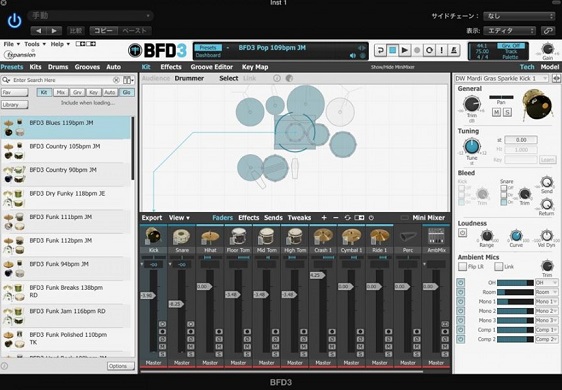562x390 pixels.
Task: Click the Crash 1 channel fader handle
Action: coord(317,275)
